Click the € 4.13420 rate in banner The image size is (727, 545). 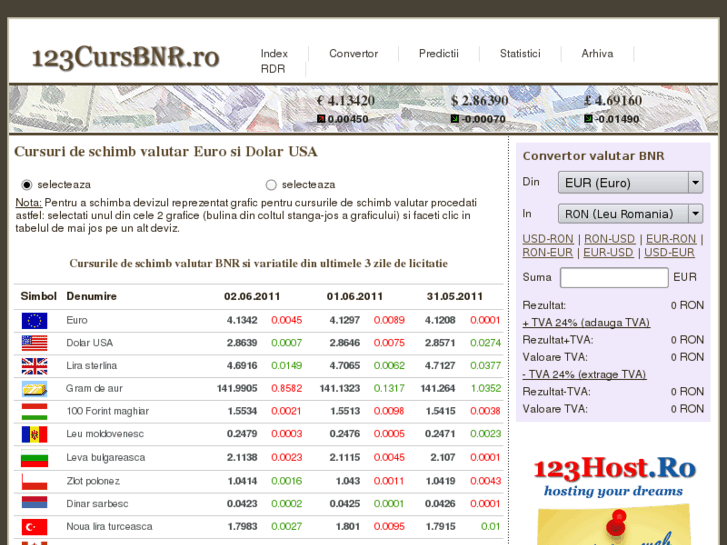(346, 101)
